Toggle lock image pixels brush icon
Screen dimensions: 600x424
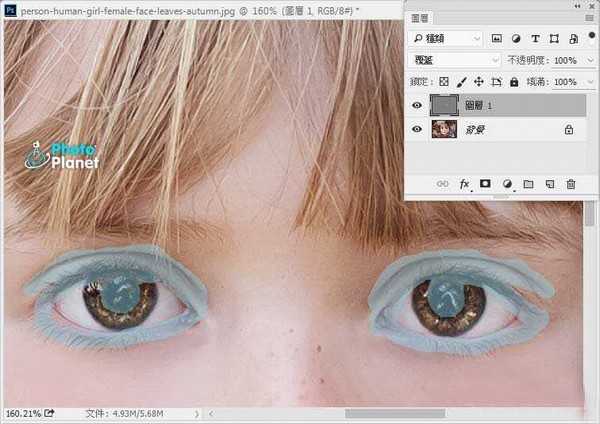pos(461,82)
